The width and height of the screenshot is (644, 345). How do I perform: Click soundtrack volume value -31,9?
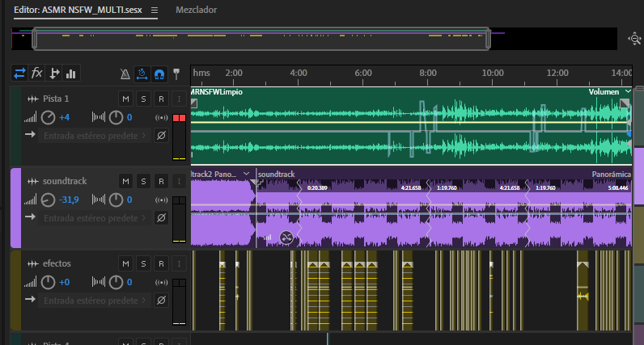click(x=69, y=200)
